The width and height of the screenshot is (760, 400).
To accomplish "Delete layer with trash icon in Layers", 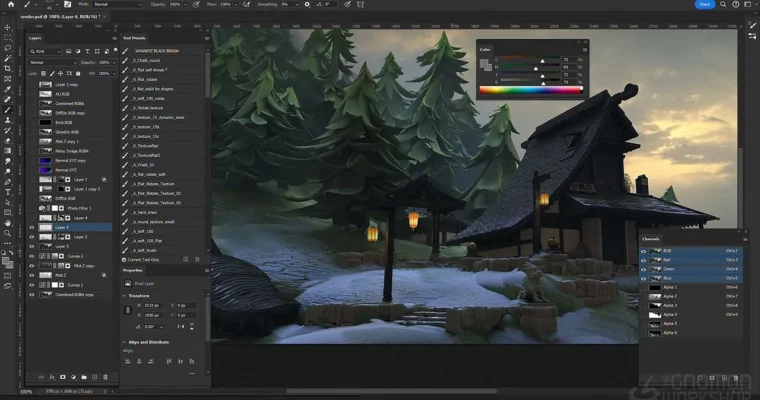I will click(105, 377).
